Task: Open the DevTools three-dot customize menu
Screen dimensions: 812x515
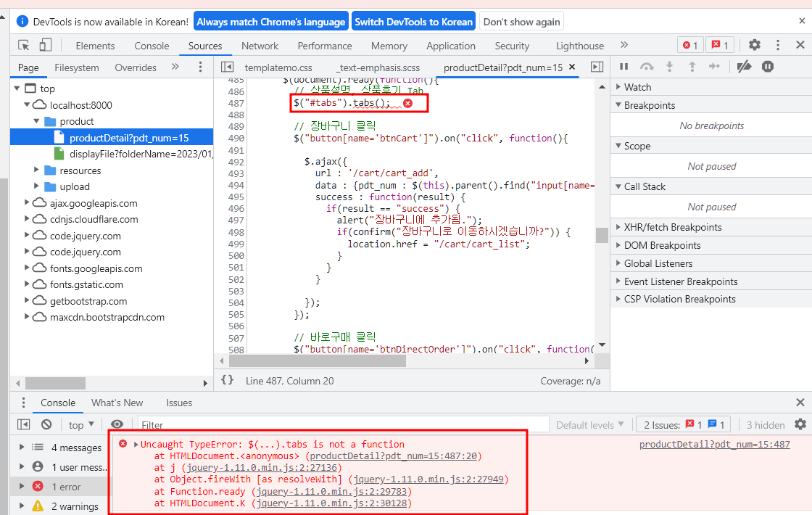Action: pyautogui.click(x=778, y=45)
